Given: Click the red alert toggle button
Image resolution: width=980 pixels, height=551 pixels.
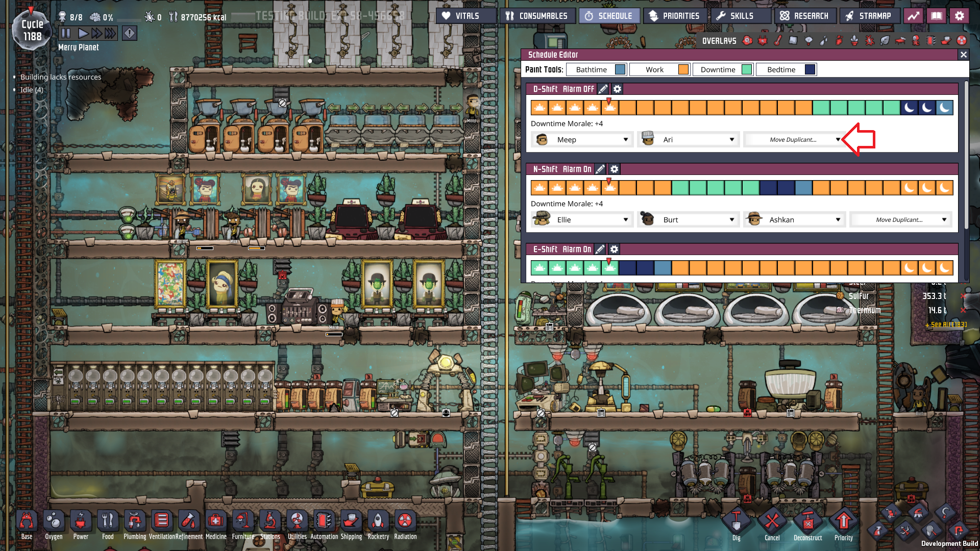Looking at the screenshot, I should [130, 34].
